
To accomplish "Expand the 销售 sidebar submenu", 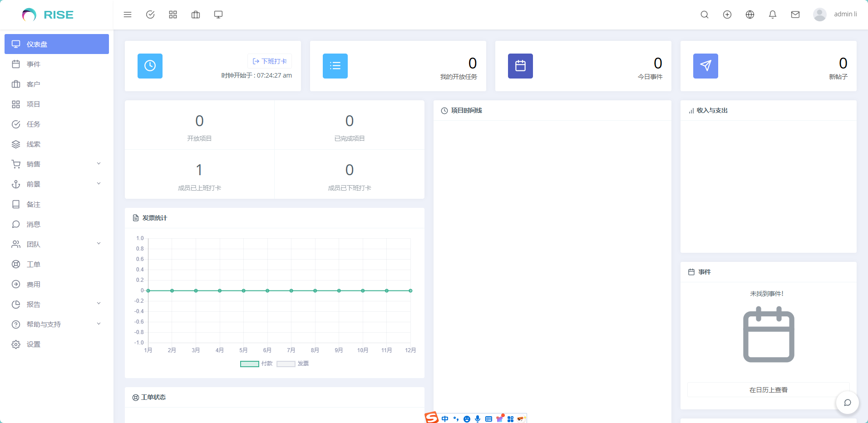I will [x=56, y=164].
